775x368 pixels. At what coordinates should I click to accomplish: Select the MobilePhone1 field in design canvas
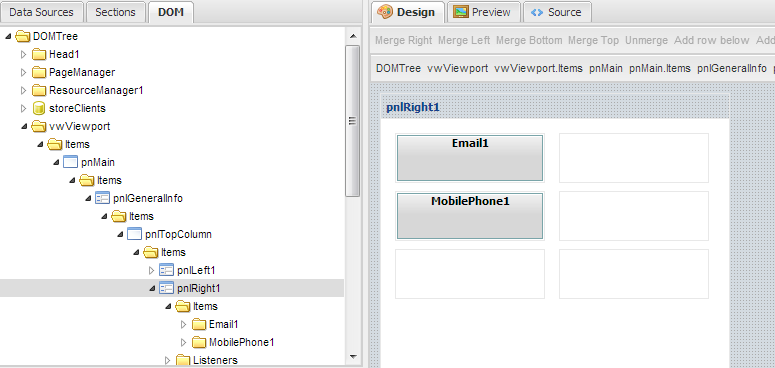(x=470, y=216)
